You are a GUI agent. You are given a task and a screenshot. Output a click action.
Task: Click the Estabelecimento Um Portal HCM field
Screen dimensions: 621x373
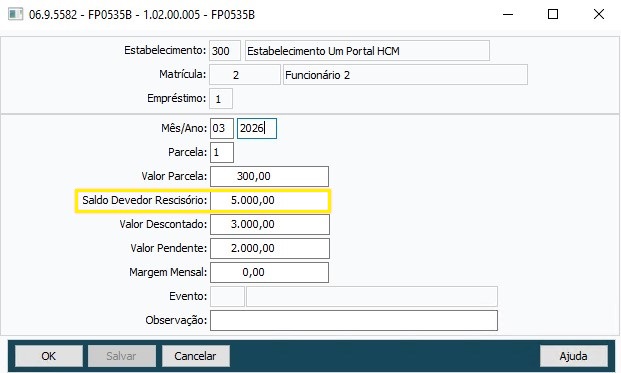click(367, 51)
